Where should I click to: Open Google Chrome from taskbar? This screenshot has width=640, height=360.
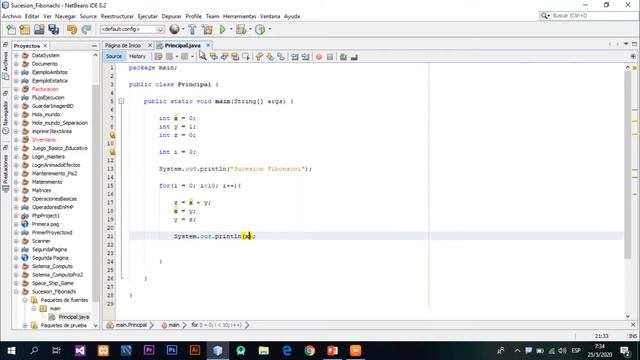point(310,351)
